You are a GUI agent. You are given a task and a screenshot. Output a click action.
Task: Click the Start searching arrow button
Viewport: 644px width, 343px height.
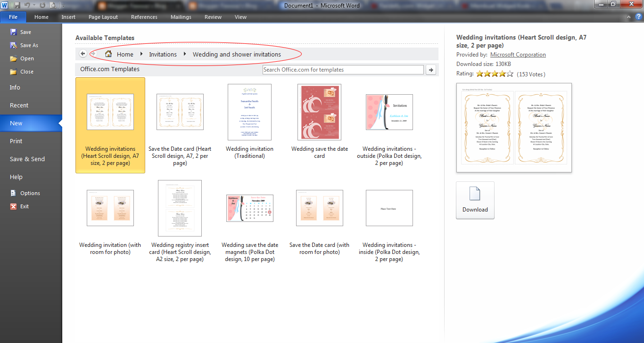[x=430, y=70]
